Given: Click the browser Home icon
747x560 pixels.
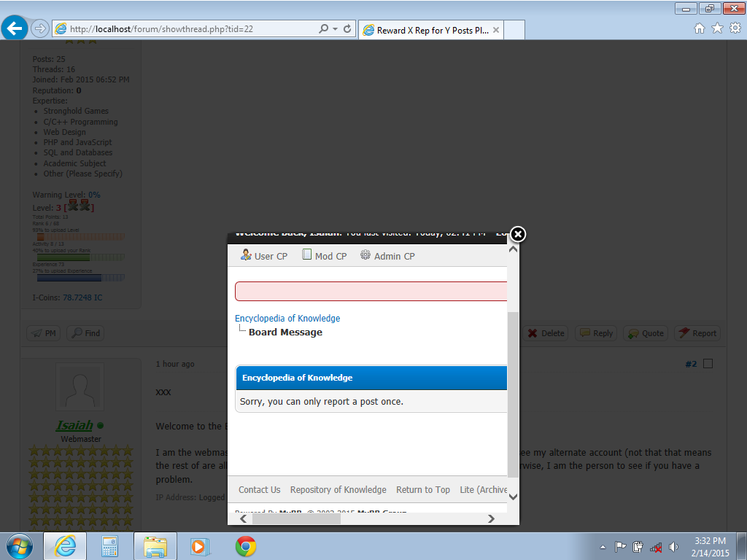Looking at the screenshot, I should (x=700, y=28).
